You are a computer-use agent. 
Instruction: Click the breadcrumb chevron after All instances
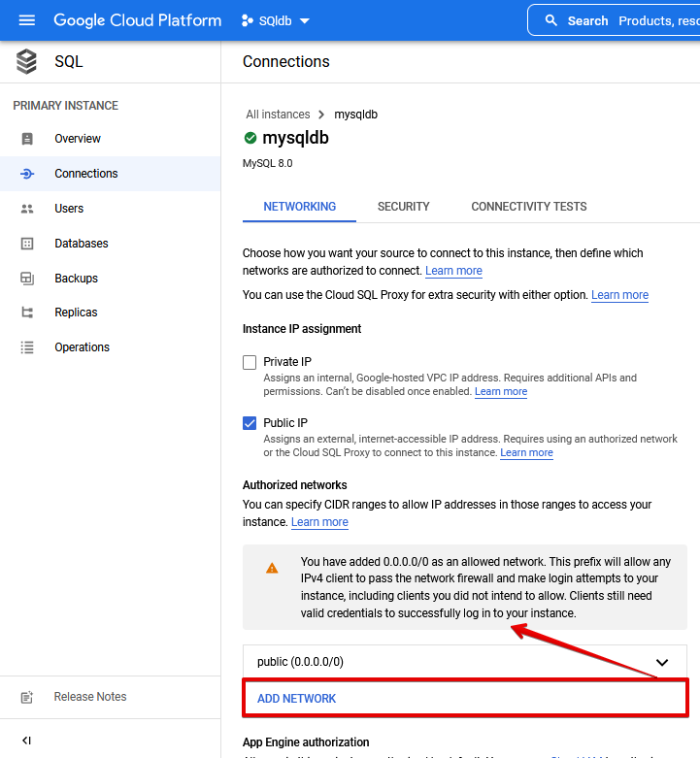click(x=321, y=115)
